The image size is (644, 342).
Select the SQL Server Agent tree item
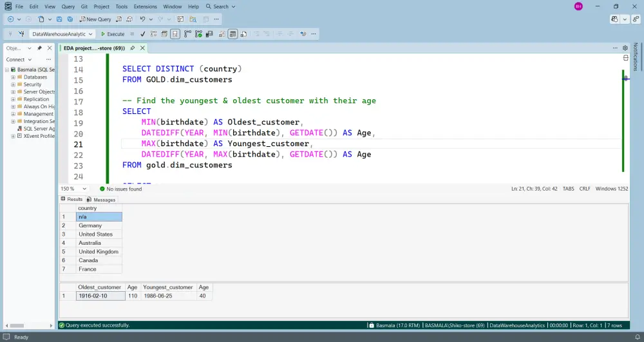pos(35,129)
